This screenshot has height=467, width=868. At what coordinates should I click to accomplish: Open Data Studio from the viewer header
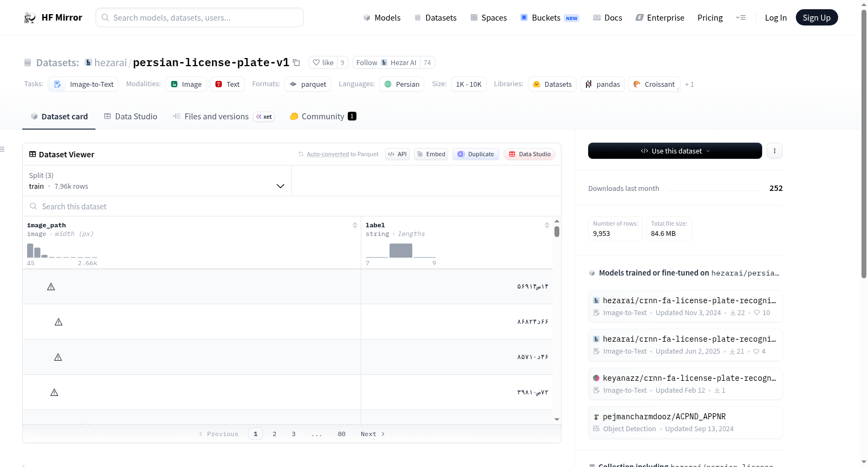pos(529,154)
